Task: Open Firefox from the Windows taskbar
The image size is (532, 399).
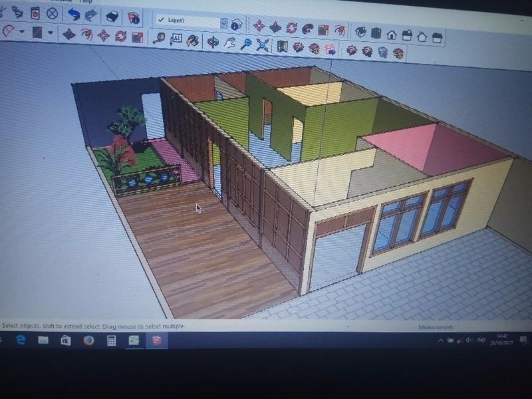Action: click(x=88, y=340)
